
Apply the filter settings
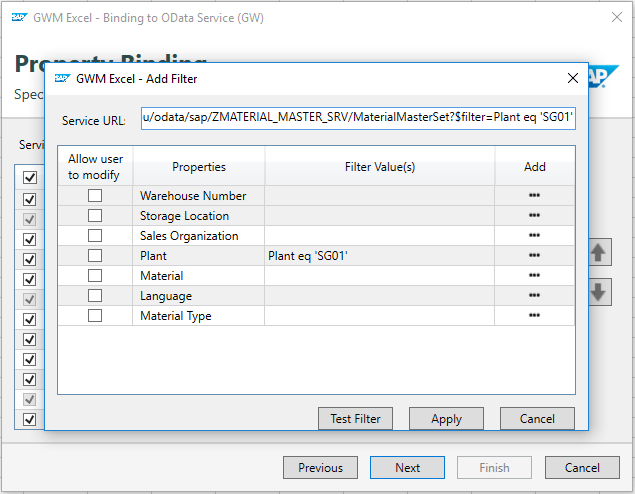pyautogui.click(x=446, y=419)
